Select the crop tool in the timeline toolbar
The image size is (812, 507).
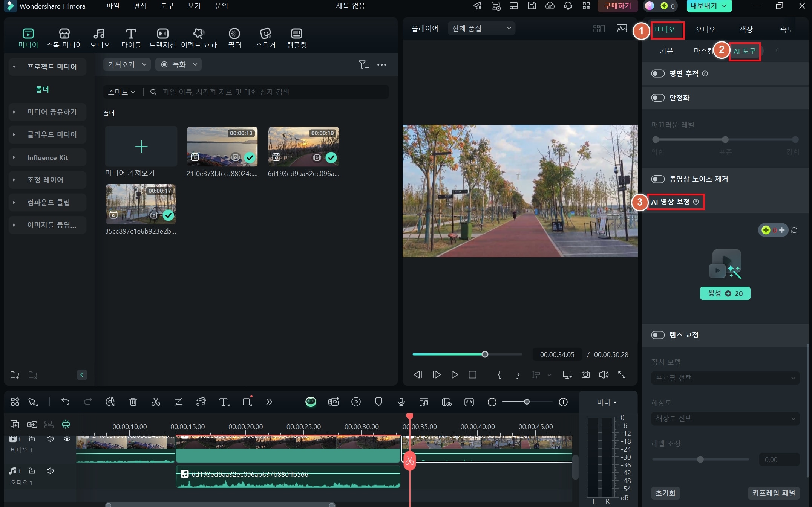[178, 402]
